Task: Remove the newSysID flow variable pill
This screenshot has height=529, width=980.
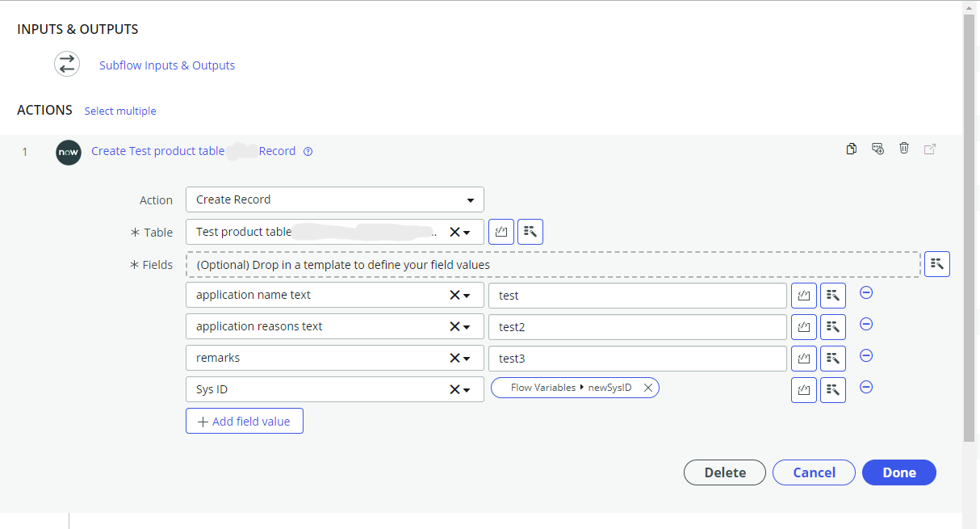Action: (647, 388)
